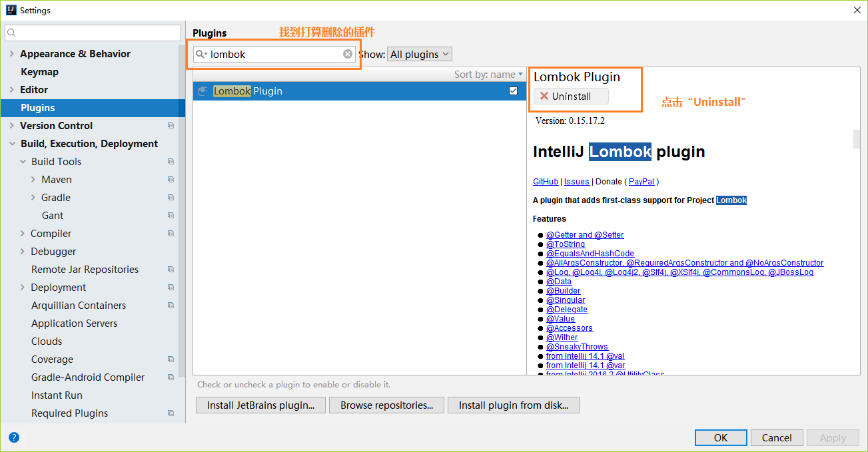Click Install JetBrains plugin button
This screenshot has height=452, width=868.
point(260,405)
